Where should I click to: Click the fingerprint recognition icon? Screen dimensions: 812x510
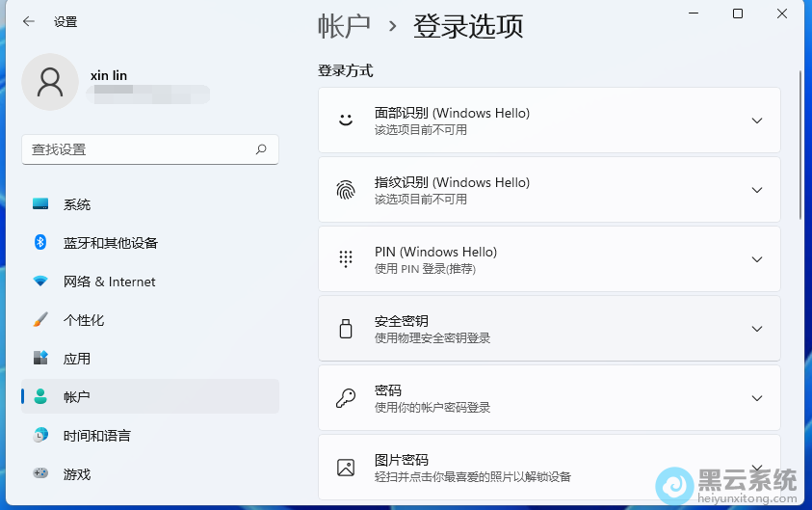(x=345, y=190)
